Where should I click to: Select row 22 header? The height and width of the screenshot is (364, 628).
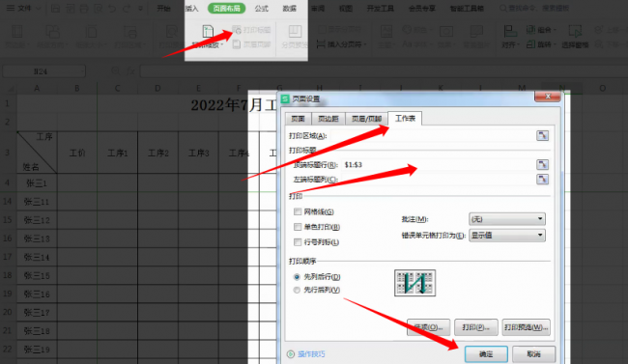point(8,350)
